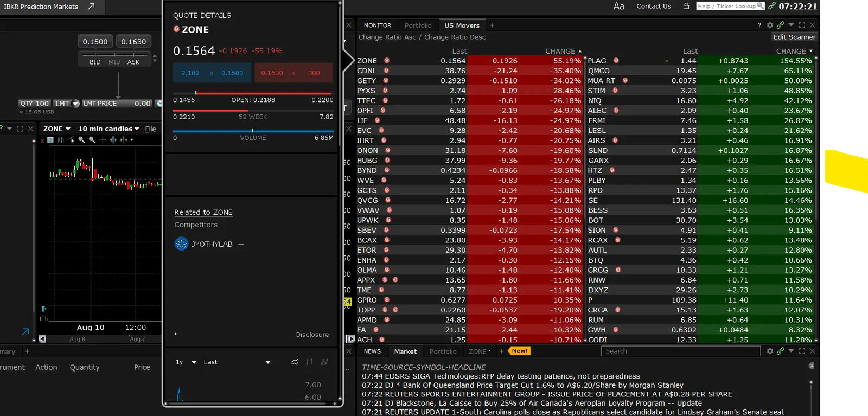Click the 52 WEEK range bar

[x=253, y=111]
